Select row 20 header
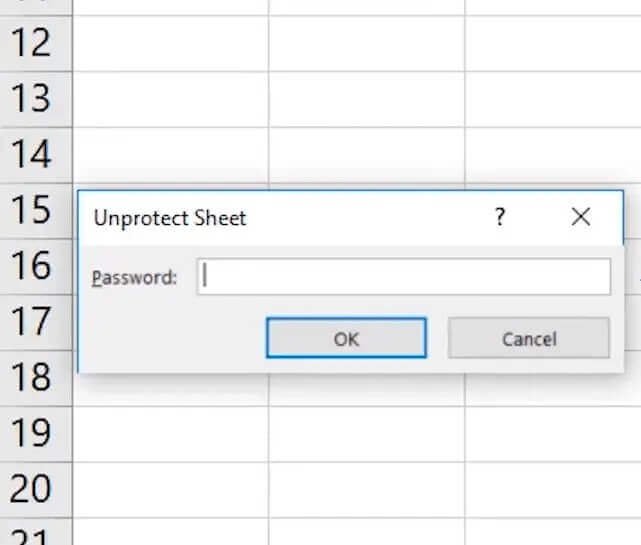This screenshot has width=641, height=545. tap(36, 490)
